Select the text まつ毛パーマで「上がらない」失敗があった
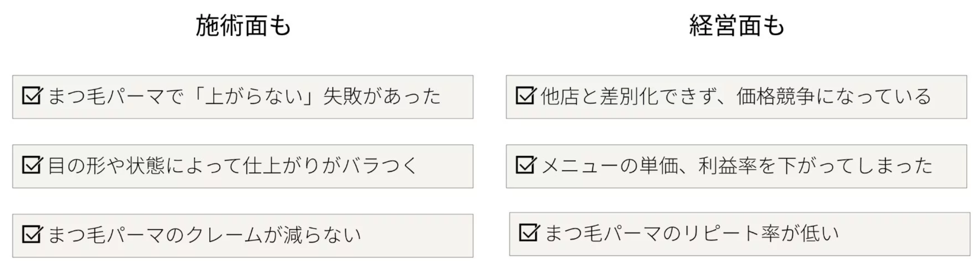Viewport: 980px width, 265px height. click(x=244, y=96)
